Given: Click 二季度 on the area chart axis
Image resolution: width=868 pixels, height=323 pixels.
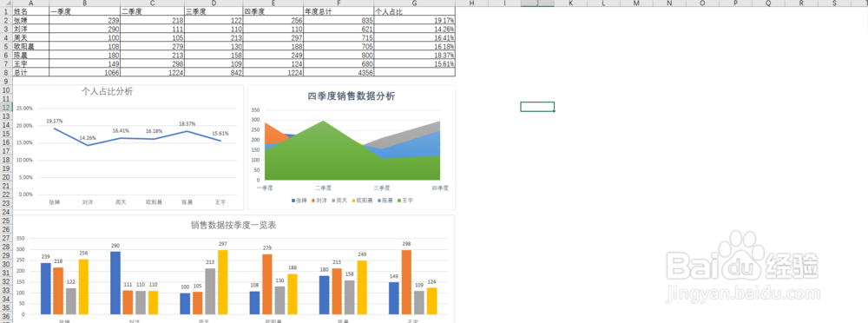Looking at the screenshot, I should point(323,188).
